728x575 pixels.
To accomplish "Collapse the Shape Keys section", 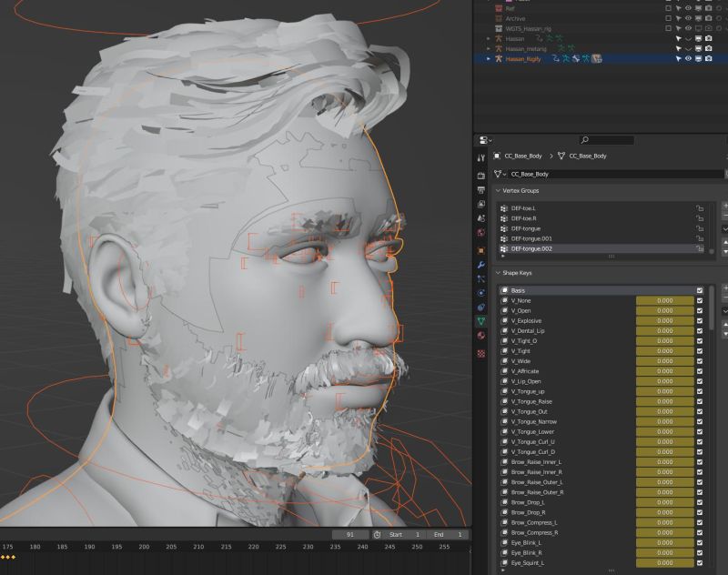I will click(497, 272).
